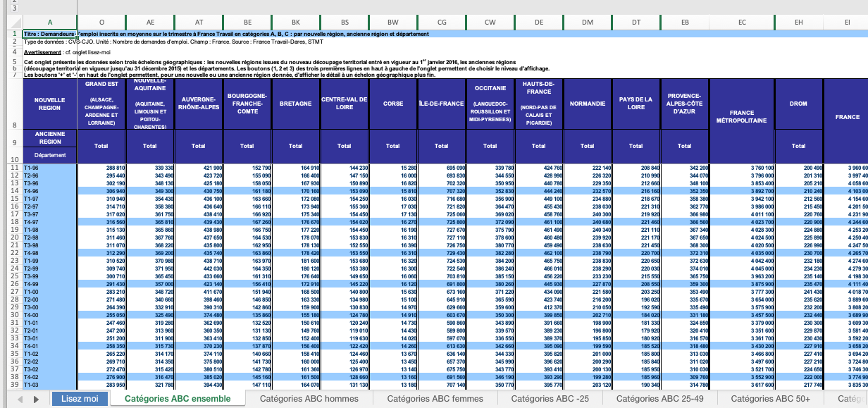Click column EC header
Screen dimensions: 868x408
(x=742, y=23)
